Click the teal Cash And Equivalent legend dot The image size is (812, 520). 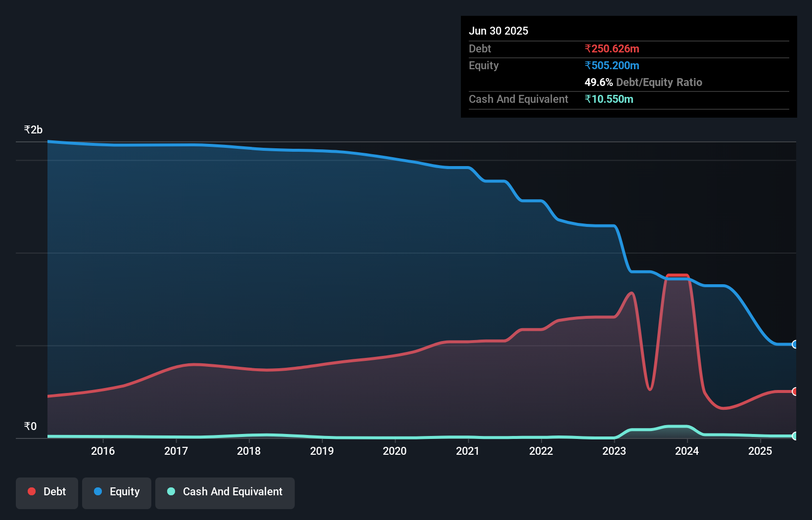coord(171,491)
